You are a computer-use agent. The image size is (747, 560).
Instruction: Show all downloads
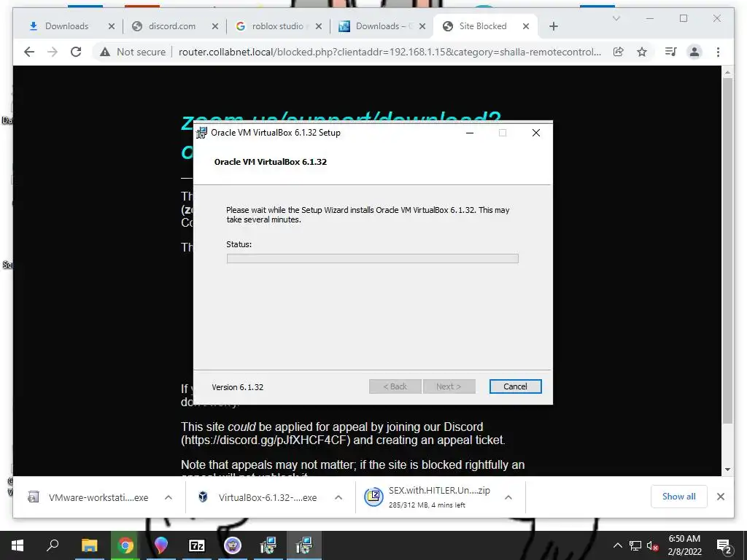[x=679, y=497]
